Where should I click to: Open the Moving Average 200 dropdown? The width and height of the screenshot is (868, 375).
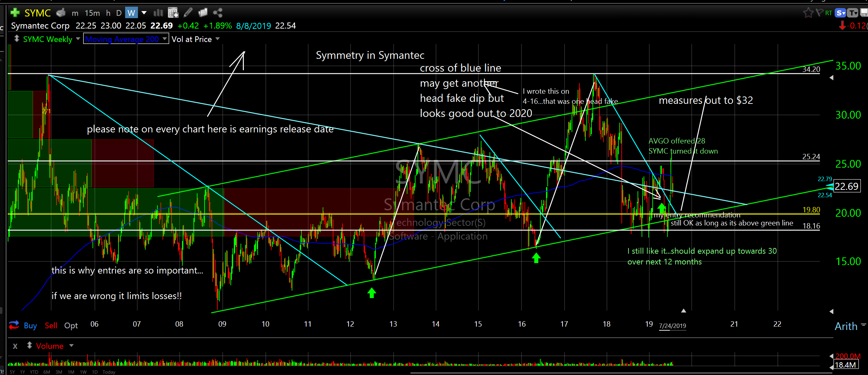(x=165, y=39)
